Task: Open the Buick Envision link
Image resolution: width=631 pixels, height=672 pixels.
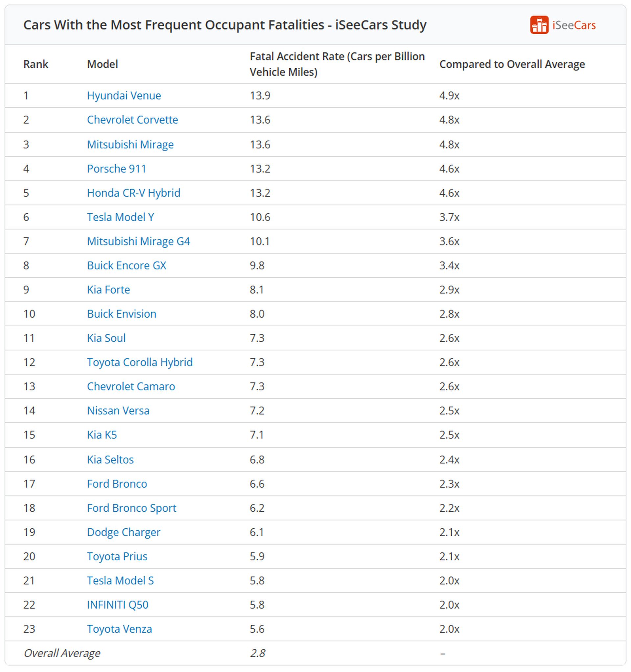Action: [x=121, y=314]
